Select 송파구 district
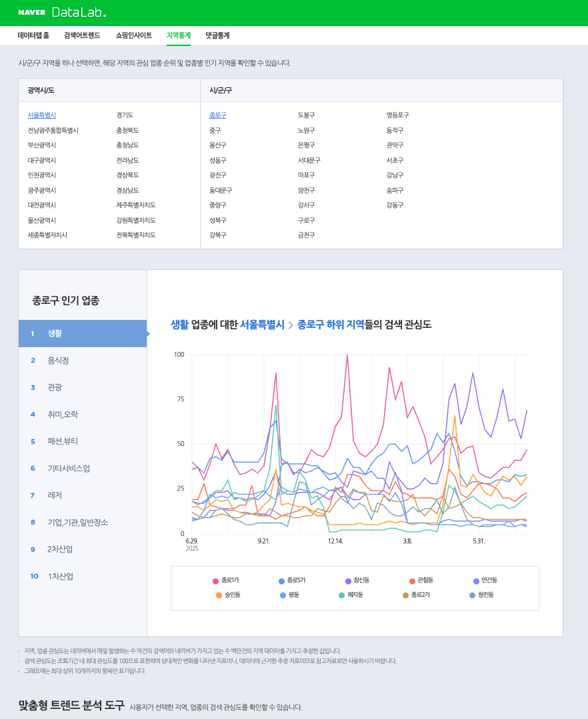The height and width of the screenshot is (719, 588). pos(395,190)
